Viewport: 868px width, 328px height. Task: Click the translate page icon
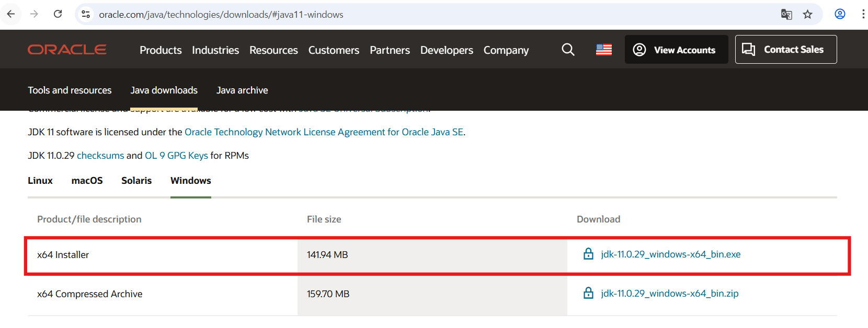tap(786, 14)
